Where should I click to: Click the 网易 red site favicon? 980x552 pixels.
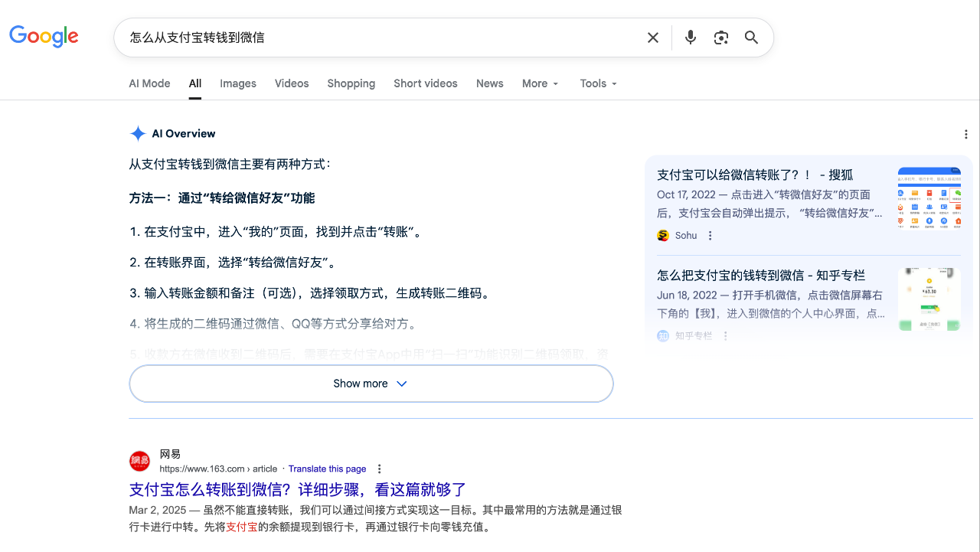[140, 460]
